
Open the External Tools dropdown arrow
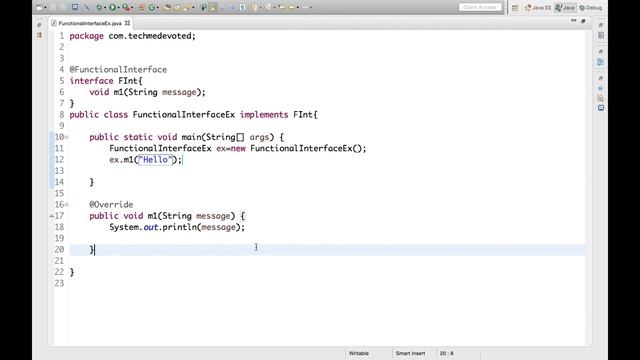(132, 7)
